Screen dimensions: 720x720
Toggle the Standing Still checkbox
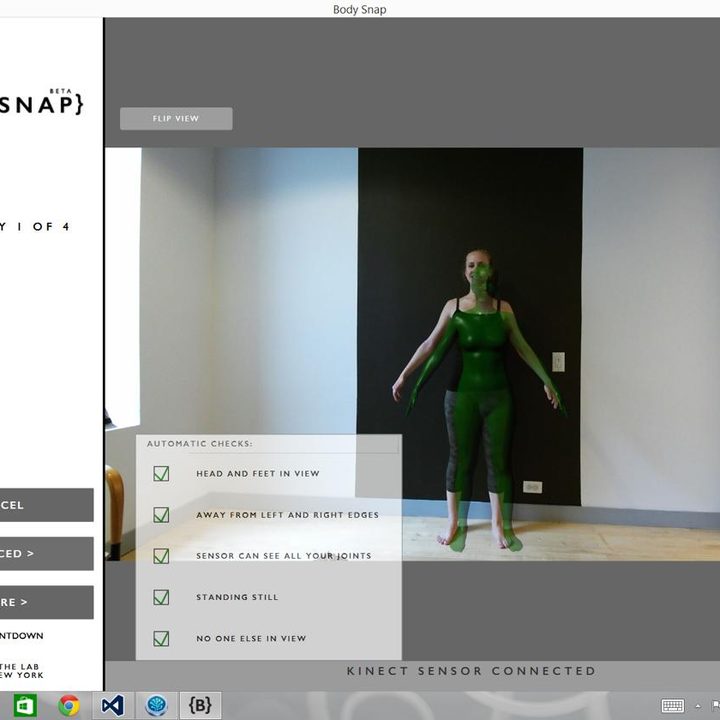(x=161, y=597)
